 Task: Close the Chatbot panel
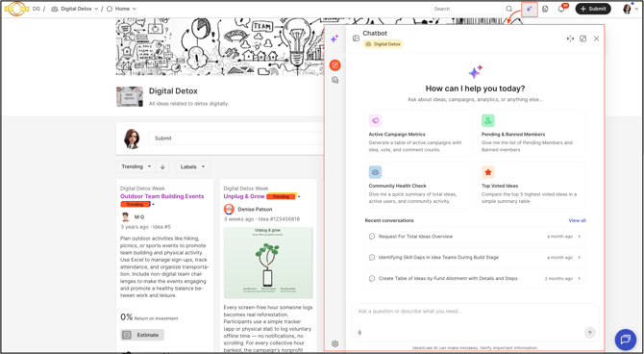(596, 38)
